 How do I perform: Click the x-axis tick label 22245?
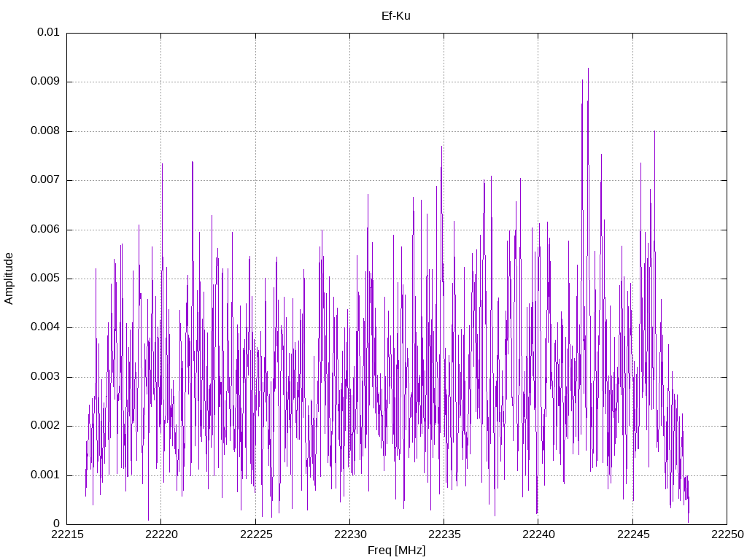tap(632, 534)
